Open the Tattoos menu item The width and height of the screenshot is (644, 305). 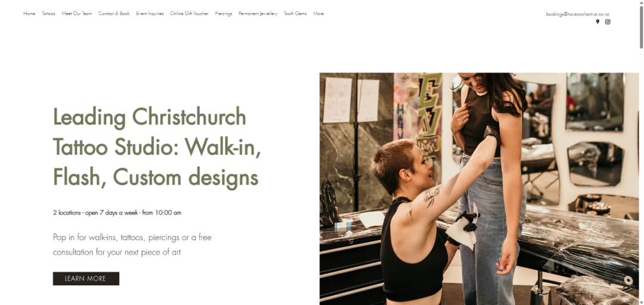(x=48, y=14)
